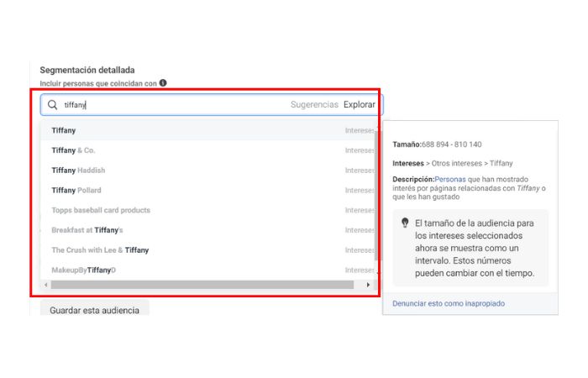Choose 'Tiffany & Co.' from suggestions
588x378 pixels.
pyautogui.click(x=207, y=150)
